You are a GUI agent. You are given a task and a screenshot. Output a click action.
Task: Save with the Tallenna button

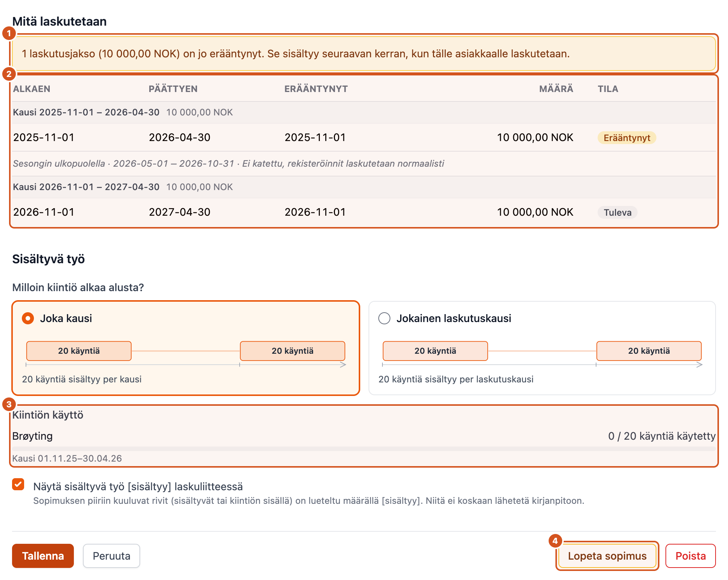43,556
